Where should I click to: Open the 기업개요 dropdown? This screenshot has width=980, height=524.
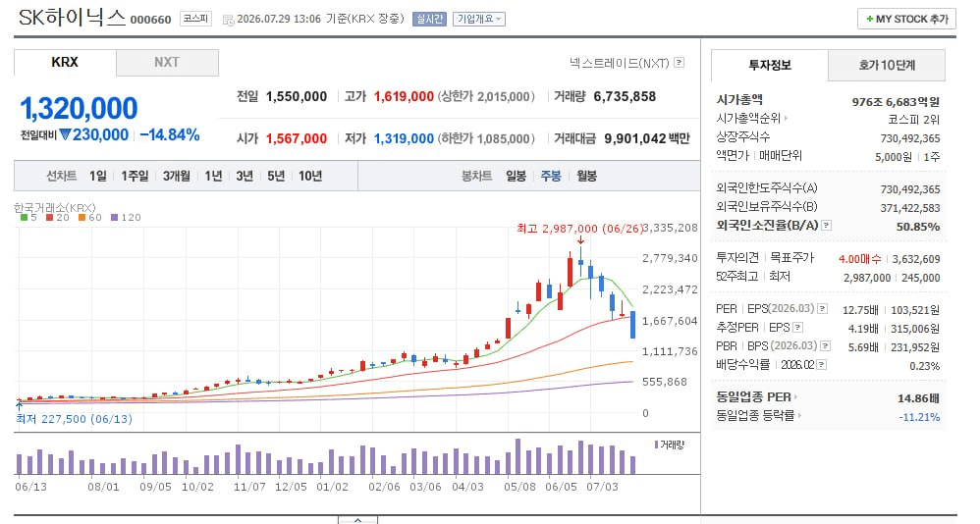click(479, 20)
